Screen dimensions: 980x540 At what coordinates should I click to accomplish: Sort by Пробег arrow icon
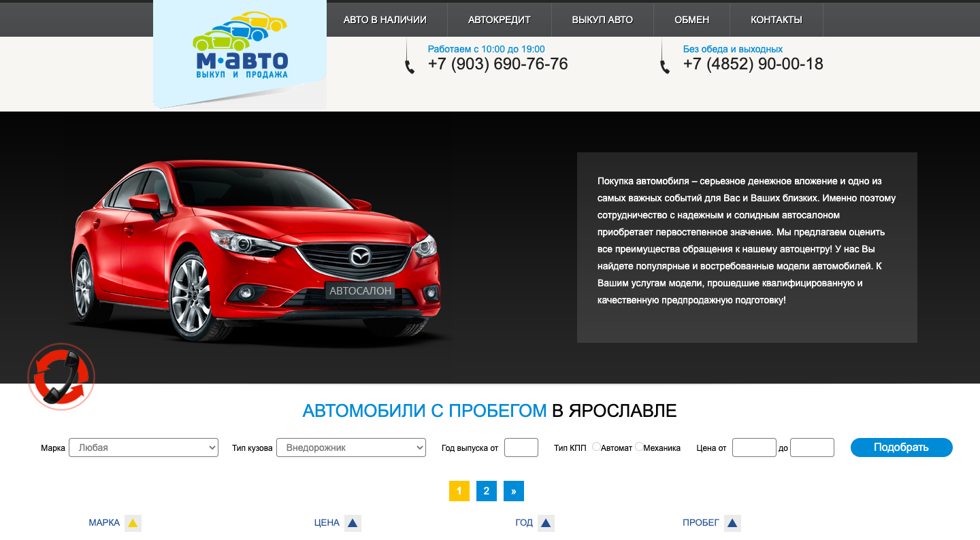pos(732,523)
